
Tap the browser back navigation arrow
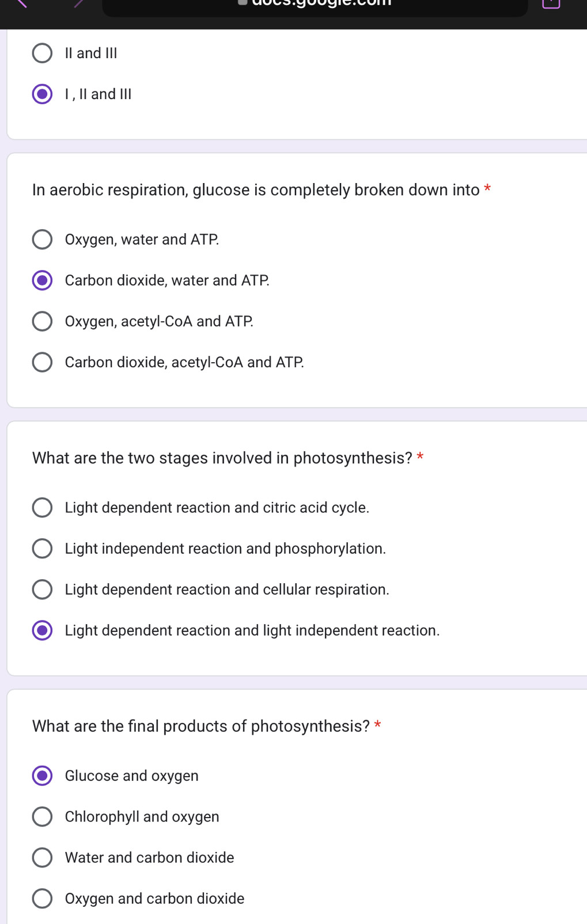(x=23, y=5)
